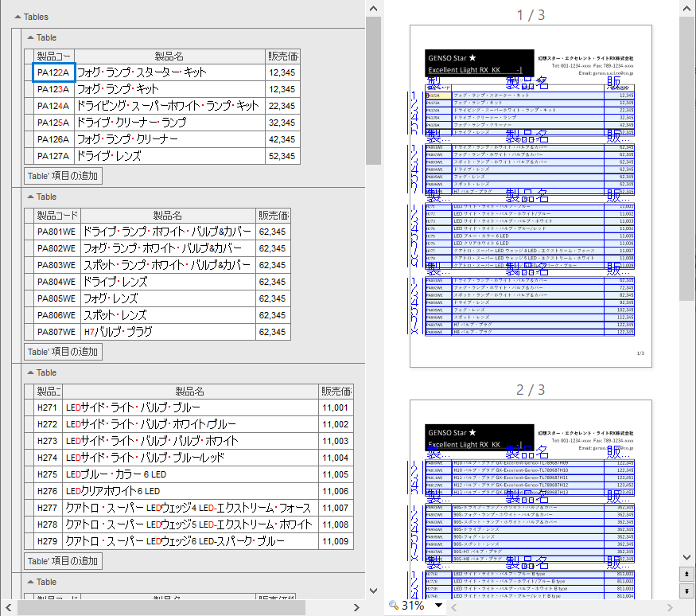
Task: Click tables panel horizontal scroll left arrow
Action: 9,607
